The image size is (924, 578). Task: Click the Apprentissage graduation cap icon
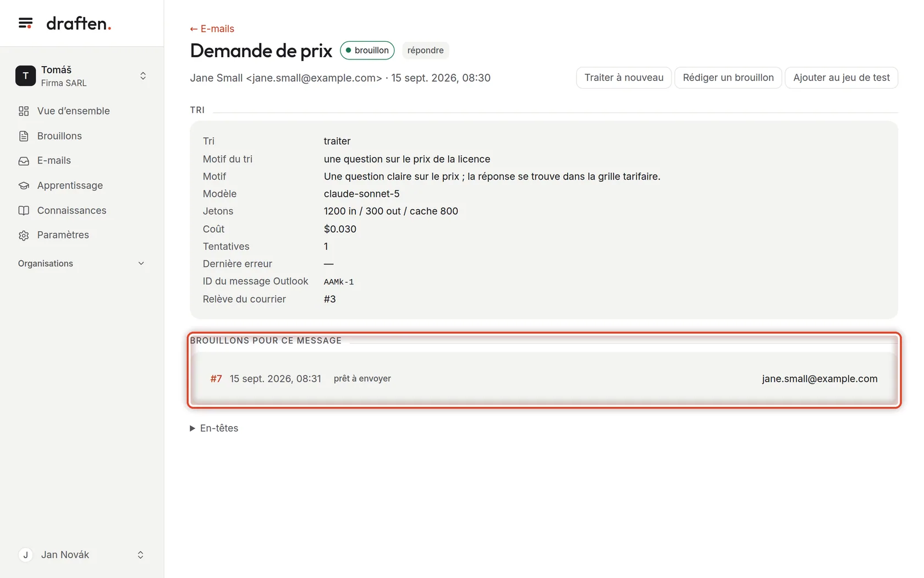pos(24,186)
